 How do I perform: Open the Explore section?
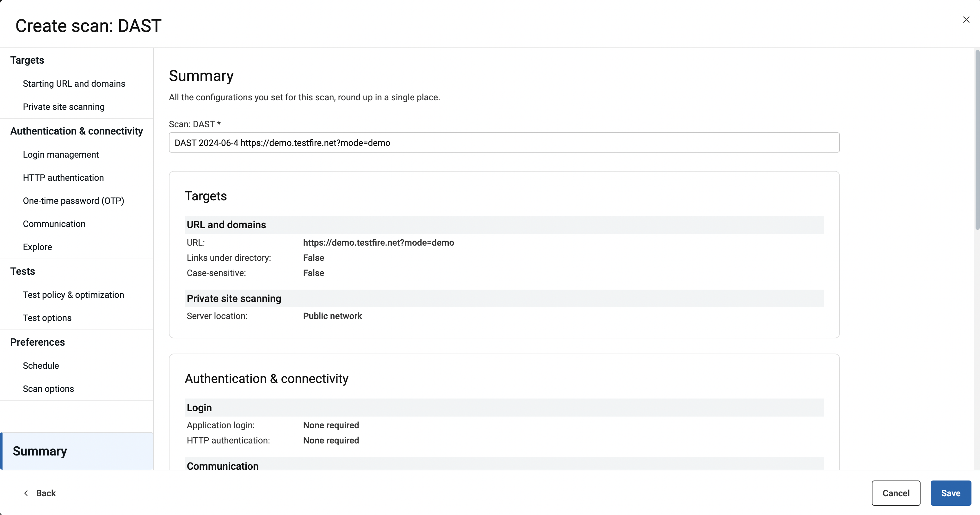37,247
